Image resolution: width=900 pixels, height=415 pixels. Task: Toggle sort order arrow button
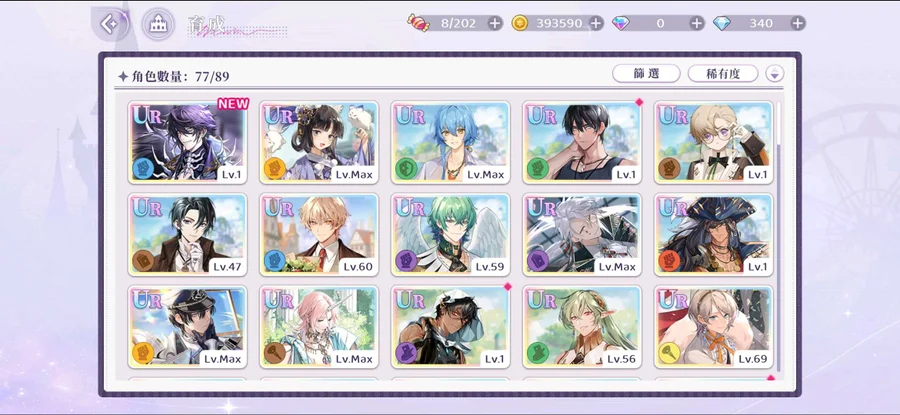pos(775,73)
